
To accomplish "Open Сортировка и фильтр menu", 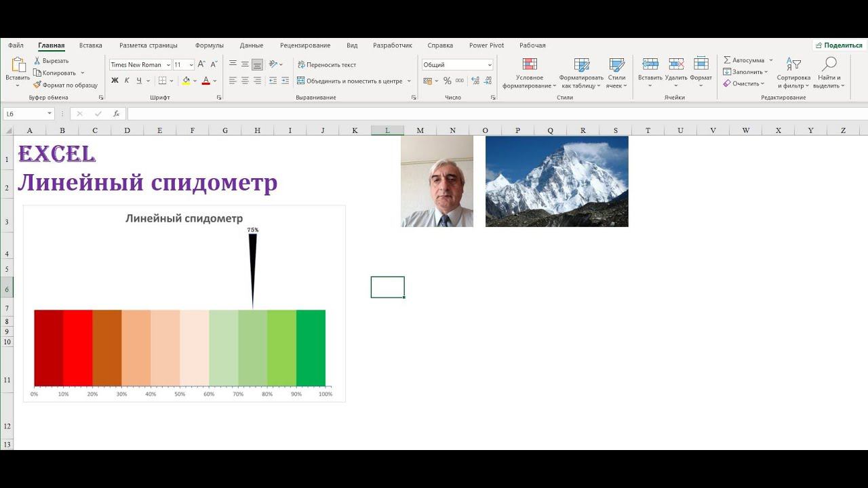I will click(794, 73).
